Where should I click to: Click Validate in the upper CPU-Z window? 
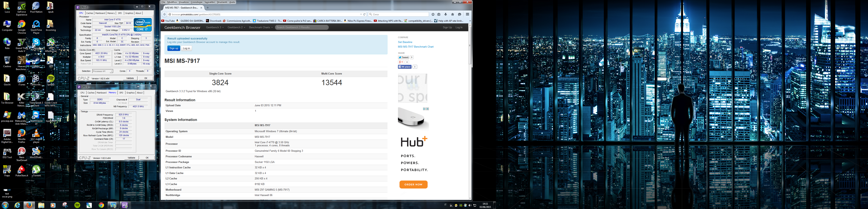(130, 78)
